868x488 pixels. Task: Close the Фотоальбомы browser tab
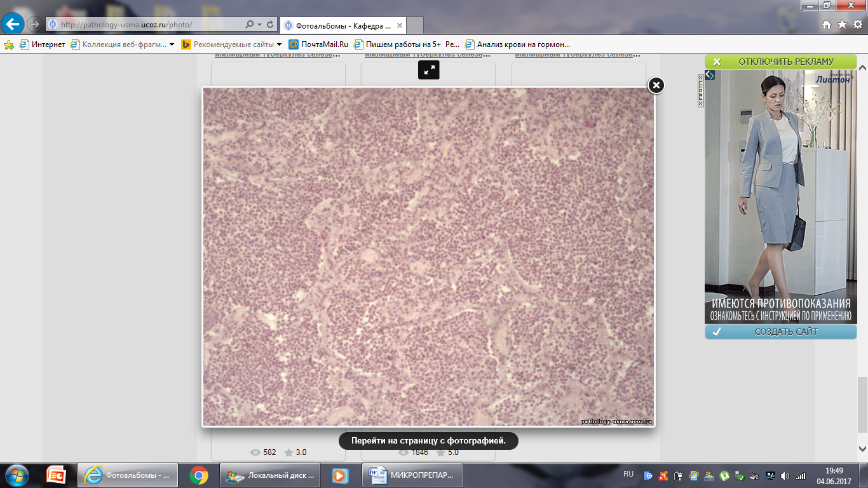pyautogui.click(x=399, y=25)
